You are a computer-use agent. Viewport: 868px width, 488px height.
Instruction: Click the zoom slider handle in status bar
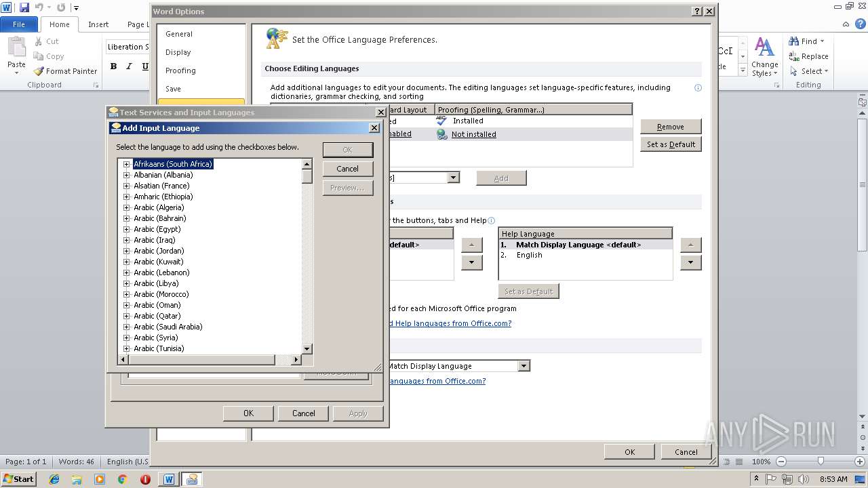point(821,462)
